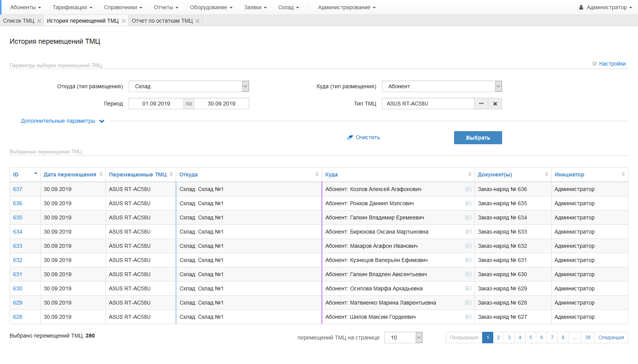Open the Администратор user dropdown
The image size is (638, 364).
click(605, 7)
